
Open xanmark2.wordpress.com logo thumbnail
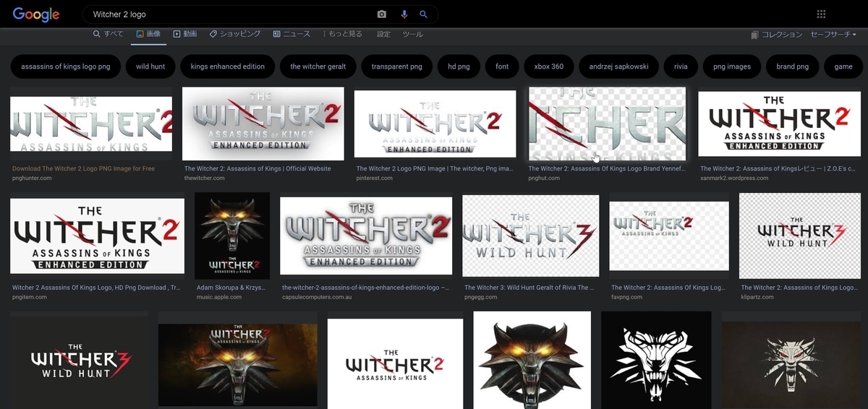click(778, 124)
